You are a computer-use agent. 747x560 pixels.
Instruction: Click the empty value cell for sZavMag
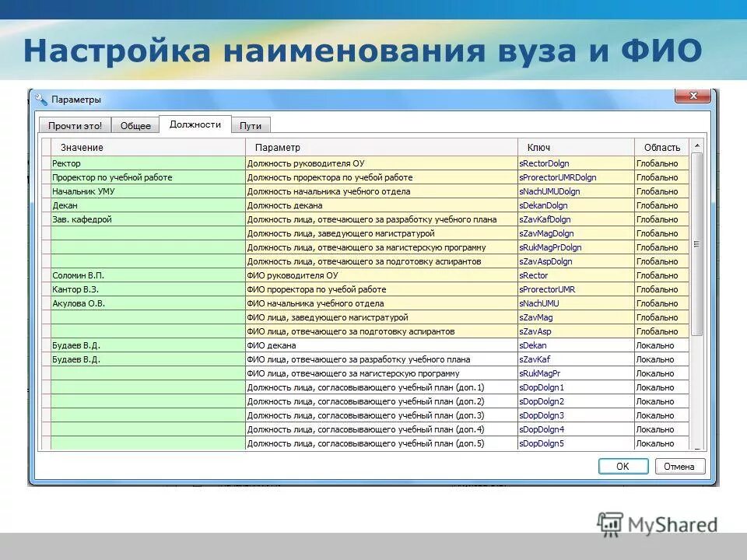(148, 317)
